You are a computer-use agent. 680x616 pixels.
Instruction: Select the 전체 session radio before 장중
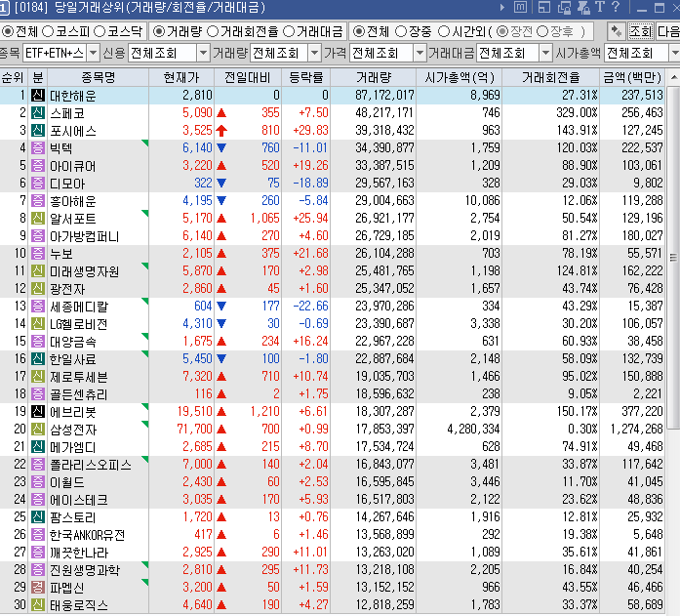359,31
